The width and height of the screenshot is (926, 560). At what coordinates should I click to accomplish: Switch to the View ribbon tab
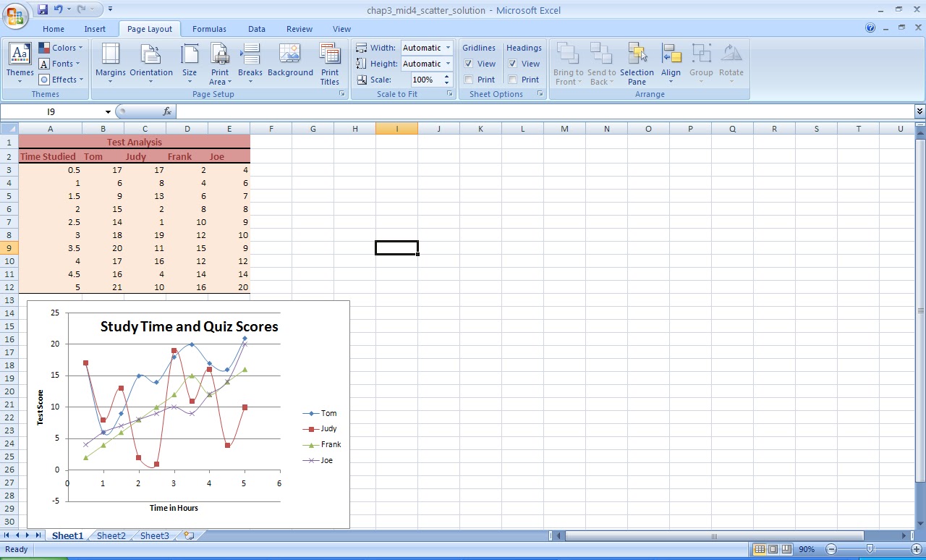click(341, 29)
